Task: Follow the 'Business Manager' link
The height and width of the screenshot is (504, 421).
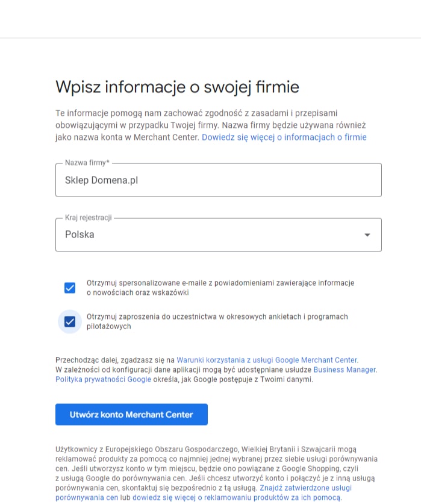Action: [x=345, y=370]
